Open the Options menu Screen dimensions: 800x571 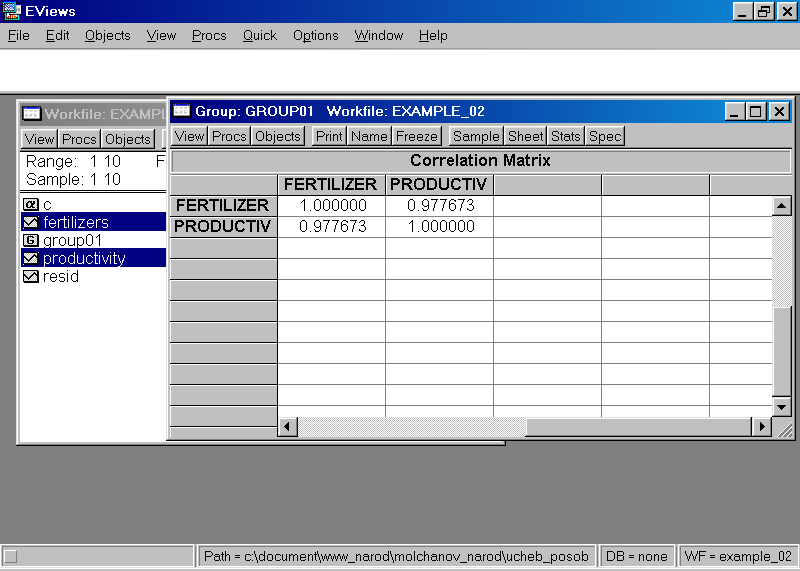316,36
